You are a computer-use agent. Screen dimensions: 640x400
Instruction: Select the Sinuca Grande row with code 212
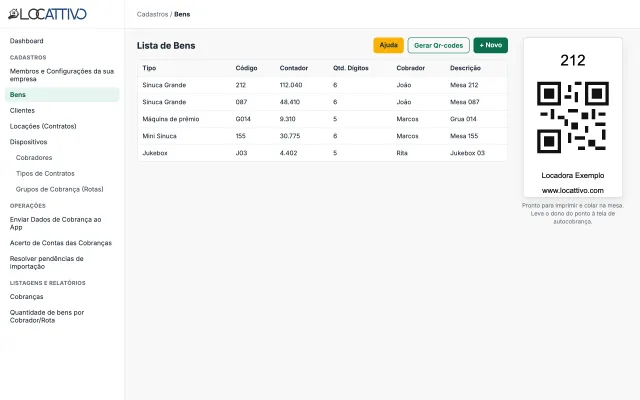point(322,85)
